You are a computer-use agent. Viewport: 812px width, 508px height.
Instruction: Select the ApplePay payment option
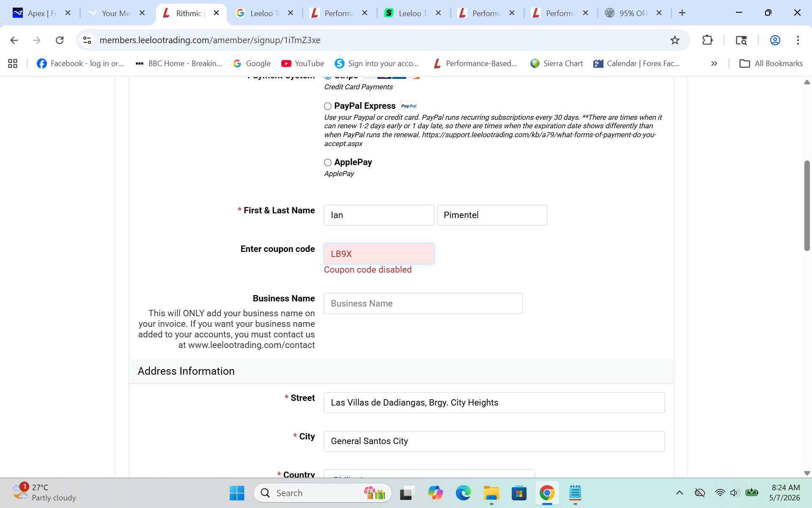pyautogui.click(x=328, y=163)
